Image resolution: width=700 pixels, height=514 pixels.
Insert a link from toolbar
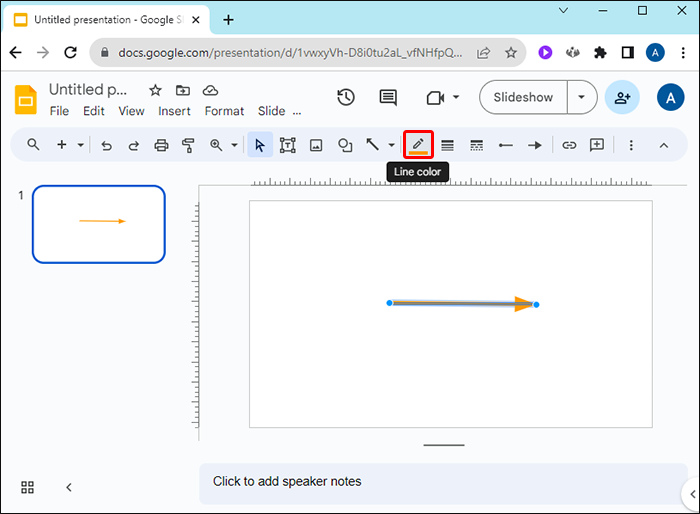[569, 145]
